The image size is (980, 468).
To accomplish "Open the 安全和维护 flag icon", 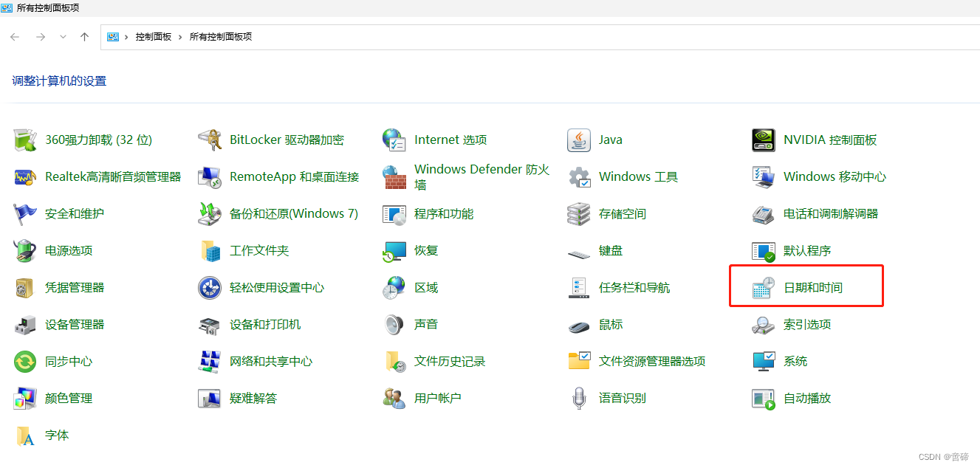I will 25,213.
